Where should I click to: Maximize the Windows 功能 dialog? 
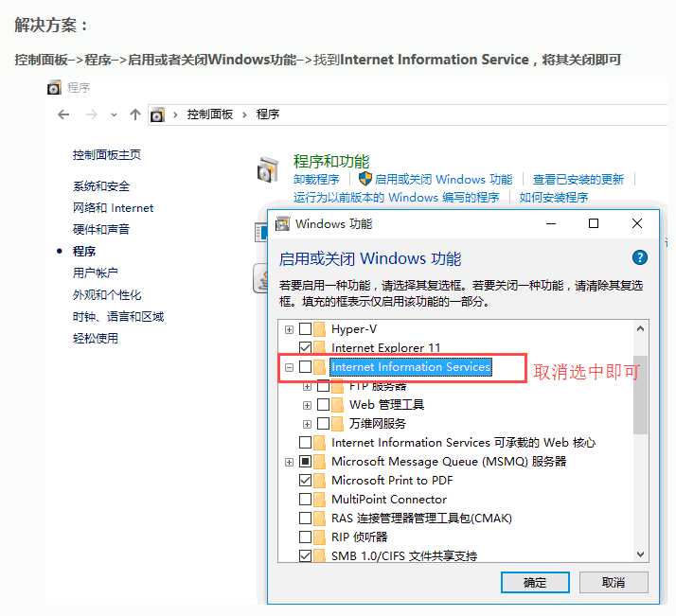[594, 223]
